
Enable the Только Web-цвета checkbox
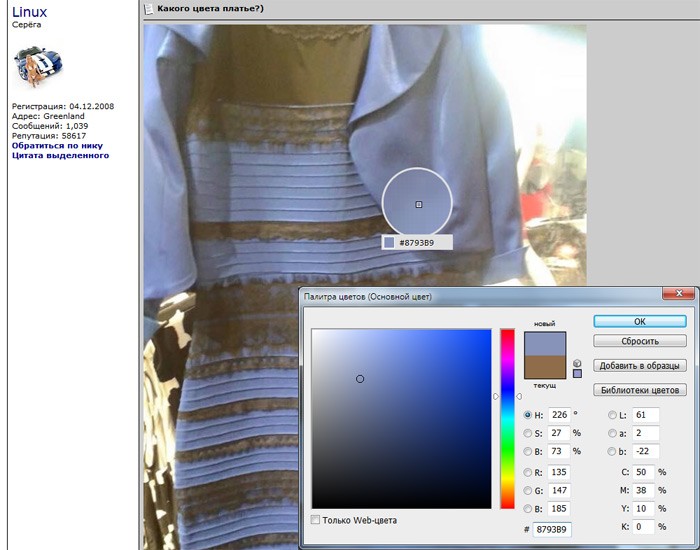[x=316, y=520]
